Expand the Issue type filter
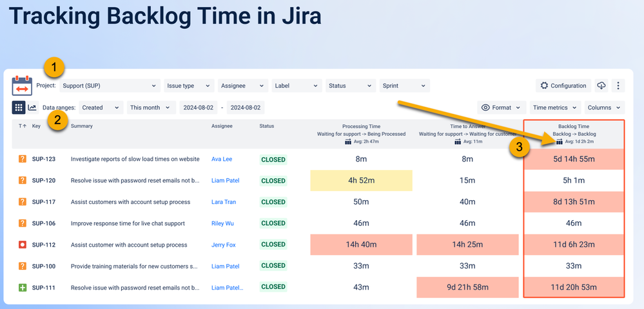 coord(189,86)
